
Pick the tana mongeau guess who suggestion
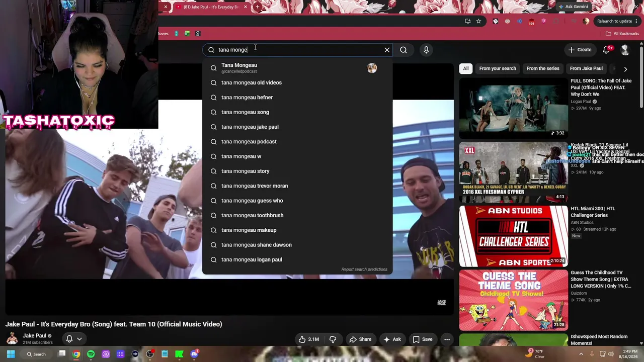(x=297, y=201)
